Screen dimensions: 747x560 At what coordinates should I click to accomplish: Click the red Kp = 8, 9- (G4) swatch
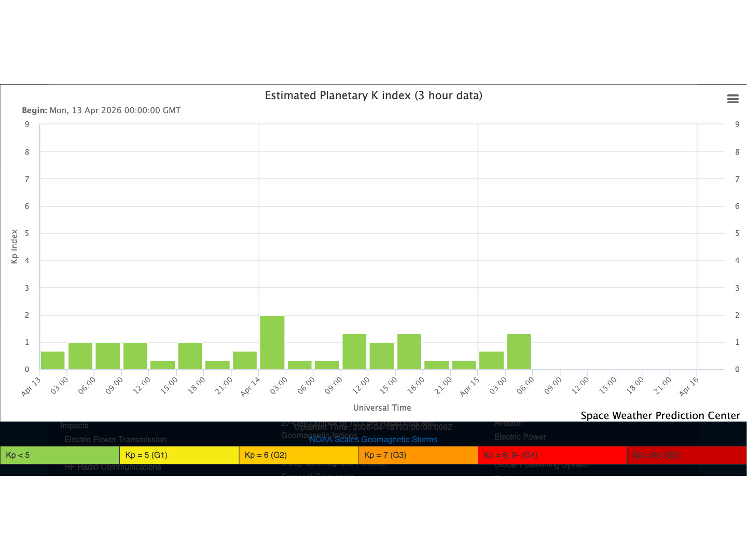click(x=552, y=455)
